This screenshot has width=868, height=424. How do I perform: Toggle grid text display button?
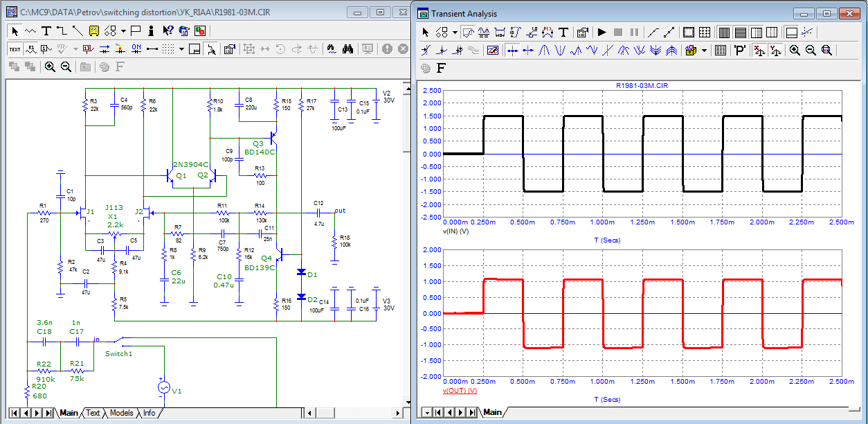coord(15,48)
